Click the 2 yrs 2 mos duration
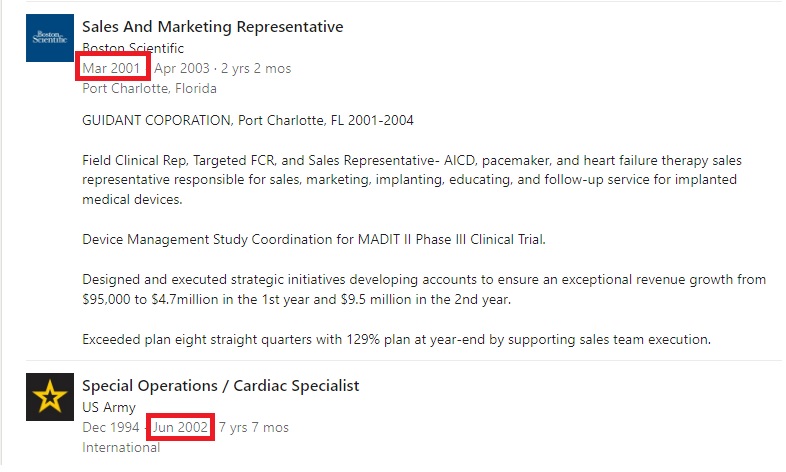The height and width of the screenshot is (472, 786). pyautogui.click(x=256, y=68)
